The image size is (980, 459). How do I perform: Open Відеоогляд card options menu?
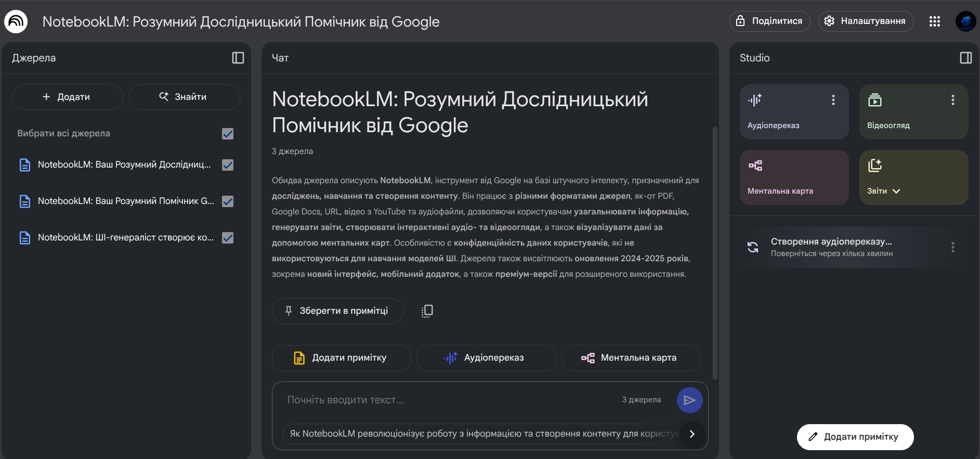(952, 100)
